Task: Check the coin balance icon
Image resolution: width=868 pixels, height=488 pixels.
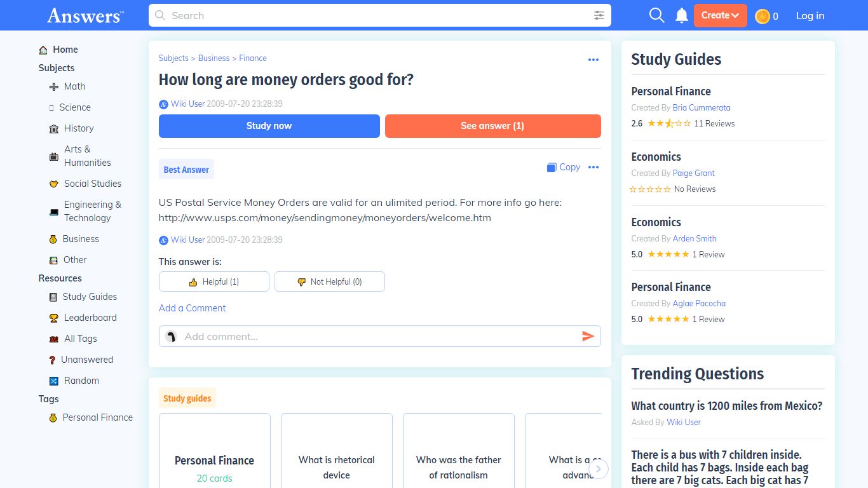Action: 762,16
